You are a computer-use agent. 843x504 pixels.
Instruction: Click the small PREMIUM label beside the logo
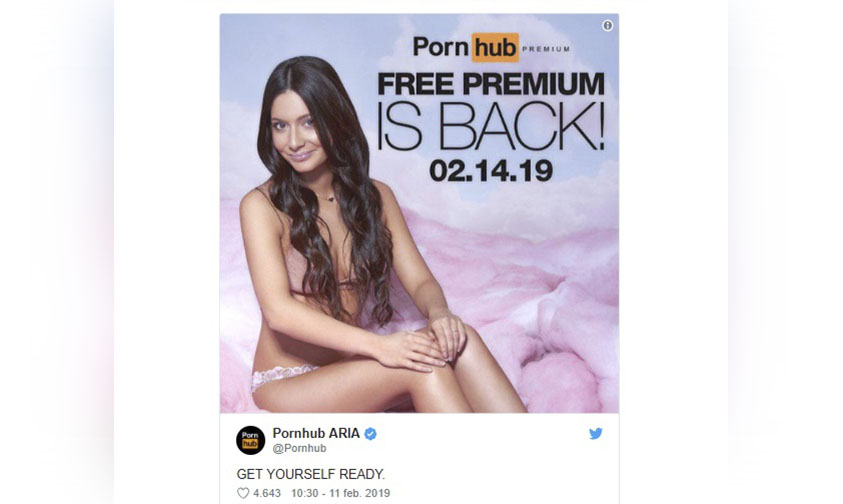(x=546, y=49)
